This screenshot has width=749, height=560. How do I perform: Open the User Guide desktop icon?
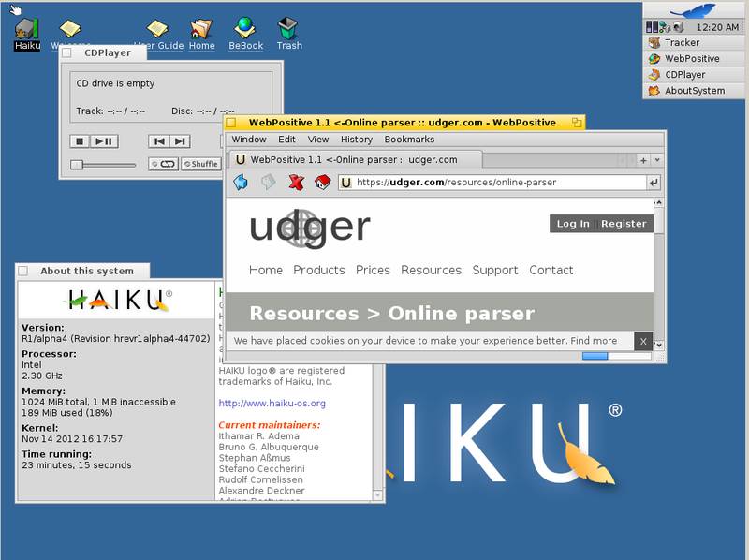(158, 35)
